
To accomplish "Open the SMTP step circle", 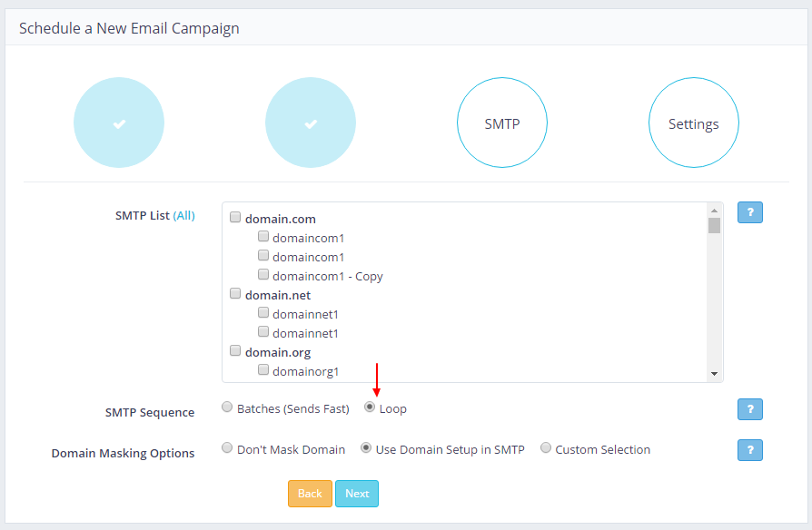I will (502, 123).
